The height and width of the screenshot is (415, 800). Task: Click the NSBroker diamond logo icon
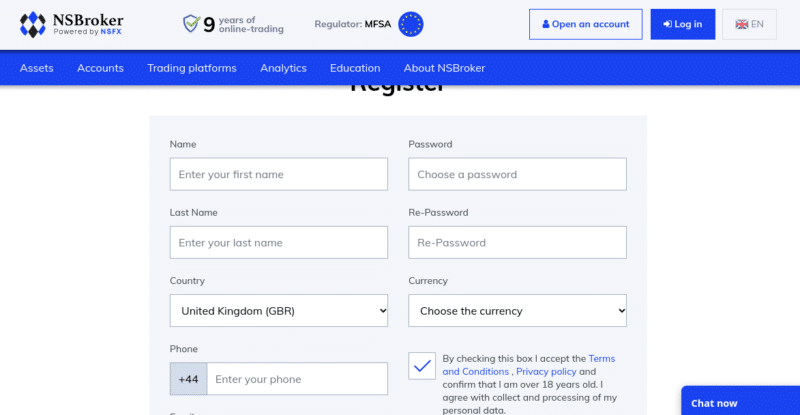coord(33,25)
